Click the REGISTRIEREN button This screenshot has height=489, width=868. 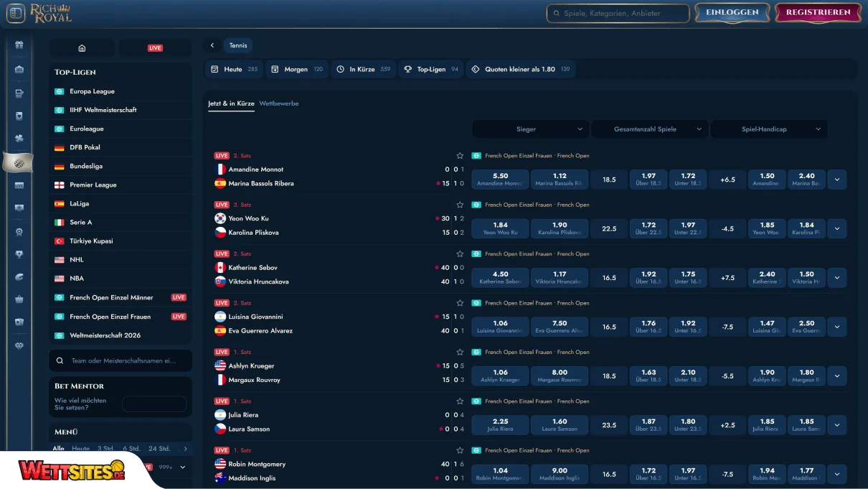point(818,13)
